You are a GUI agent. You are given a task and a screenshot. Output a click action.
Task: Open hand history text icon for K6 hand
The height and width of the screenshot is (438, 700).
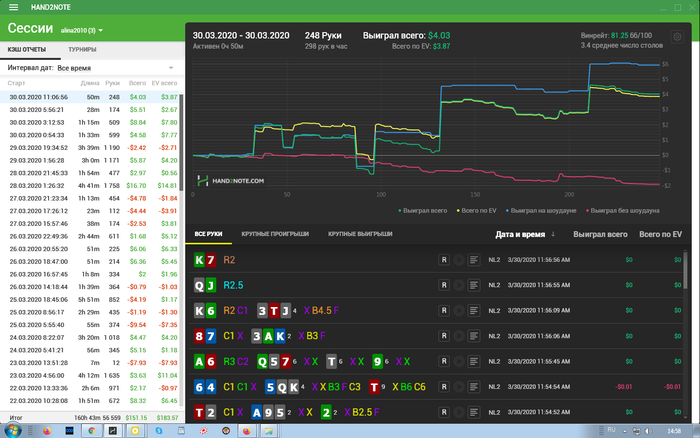coord(474,310)
